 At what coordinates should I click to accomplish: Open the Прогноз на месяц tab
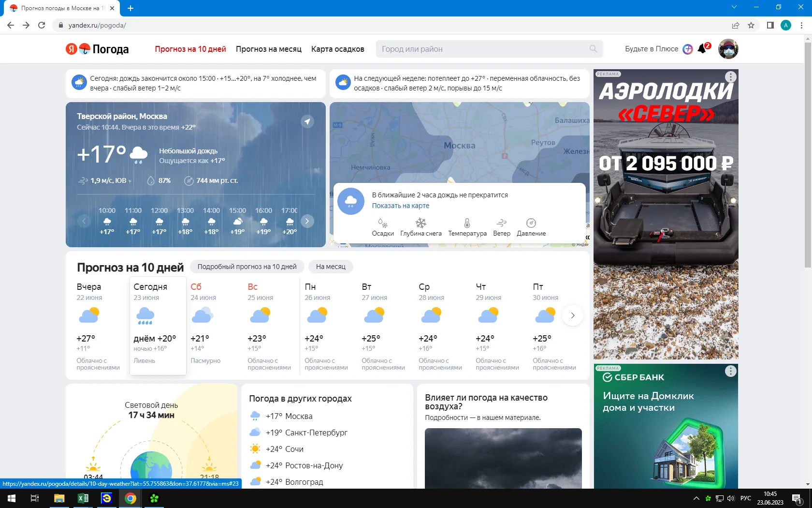coord(269,49)
